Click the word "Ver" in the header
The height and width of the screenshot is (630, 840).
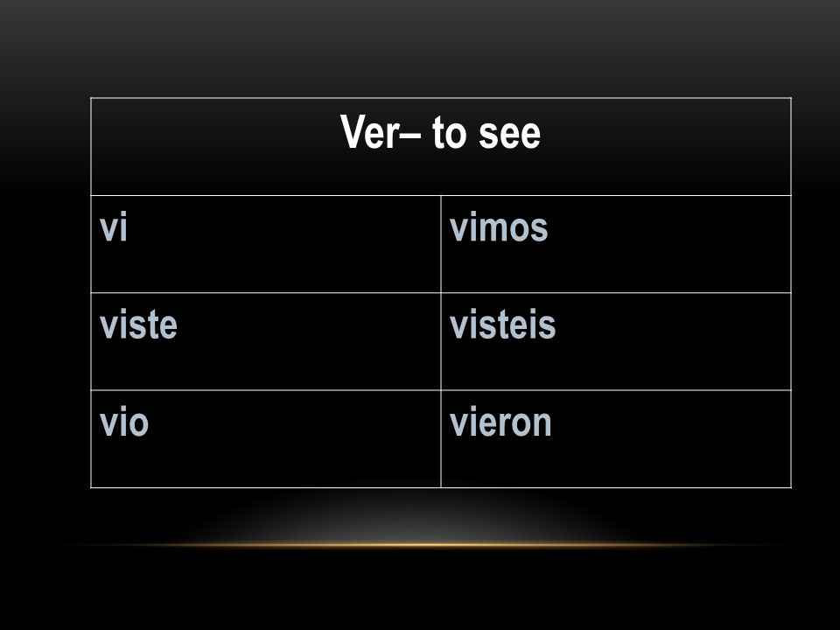369,132
